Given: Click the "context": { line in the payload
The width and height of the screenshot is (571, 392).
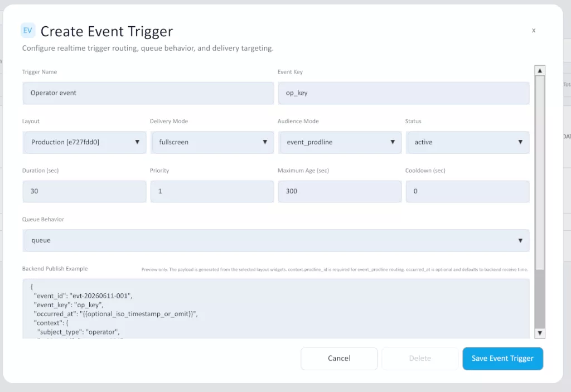Looking at the screenshot, I should pyautogui.click(x=51, y=323).
